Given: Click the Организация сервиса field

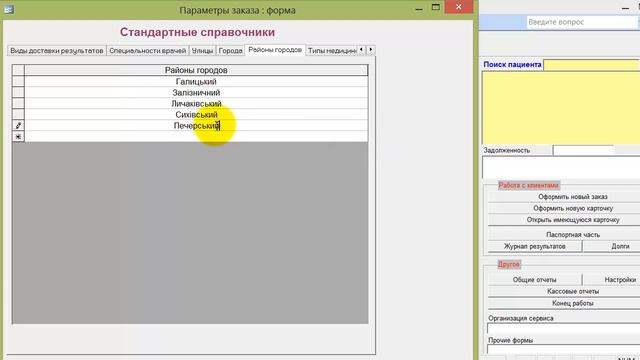Looking at the screenshot, I should click(564, 329).
